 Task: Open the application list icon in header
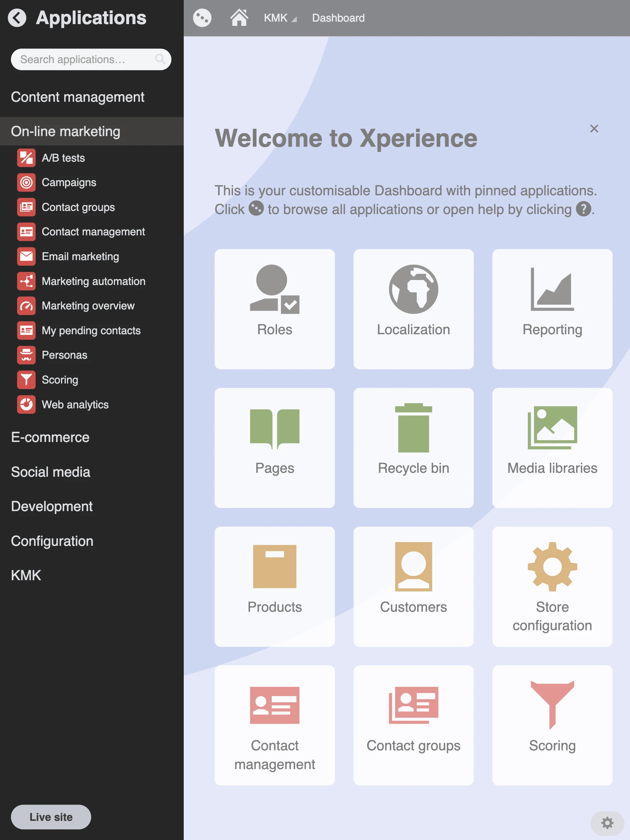pos(202,18)
